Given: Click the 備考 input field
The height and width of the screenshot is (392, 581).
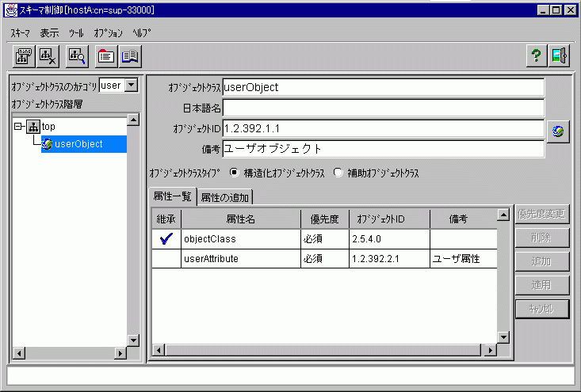Looking at the screenshot, I should point(384,149).
